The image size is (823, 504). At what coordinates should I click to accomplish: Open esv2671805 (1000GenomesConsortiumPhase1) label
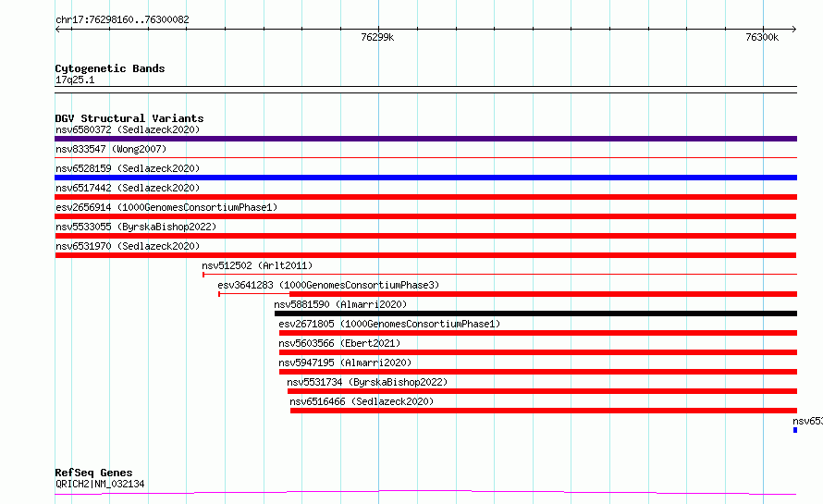[x=389, y=324]
